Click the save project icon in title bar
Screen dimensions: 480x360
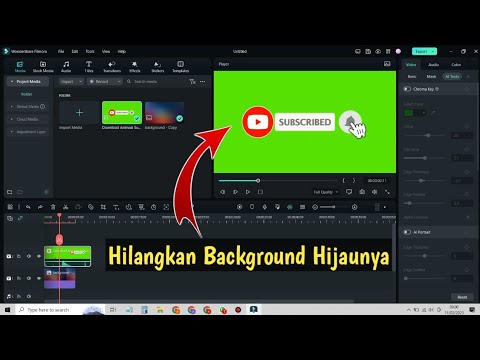(x=368, y=51)
